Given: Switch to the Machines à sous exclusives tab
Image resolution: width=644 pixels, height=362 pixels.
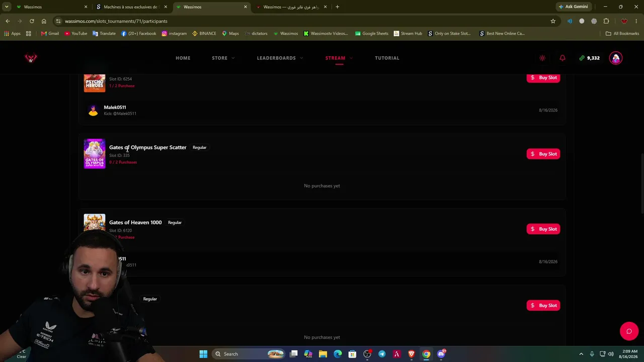Looking at the screenshot, I should [x=132, y=7].
